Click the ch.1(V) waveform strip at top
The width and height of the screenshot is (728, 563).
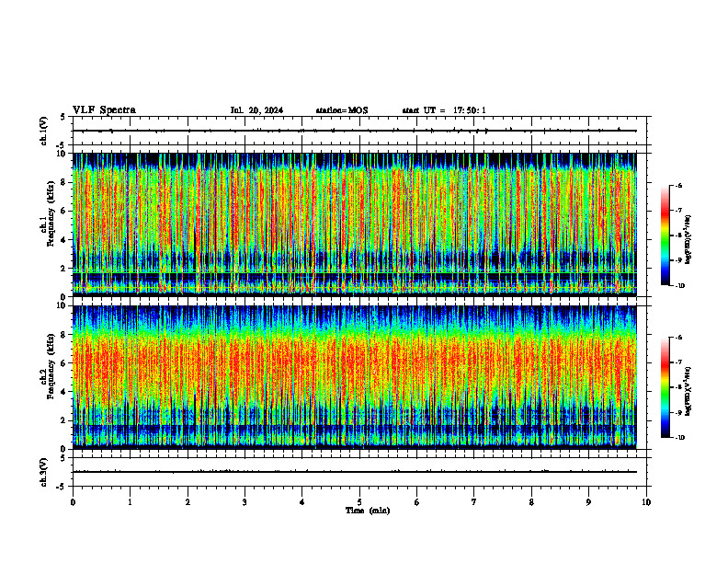pos(359,131)
